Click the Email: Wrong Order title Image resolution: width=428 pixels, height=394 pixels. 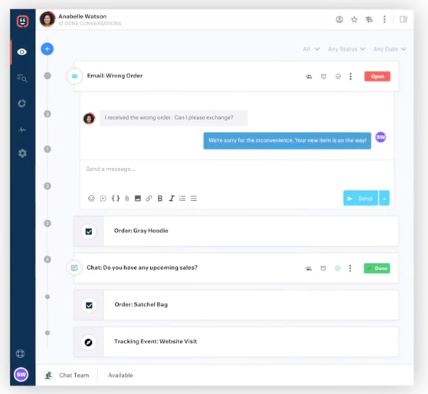tap(115, 76)
